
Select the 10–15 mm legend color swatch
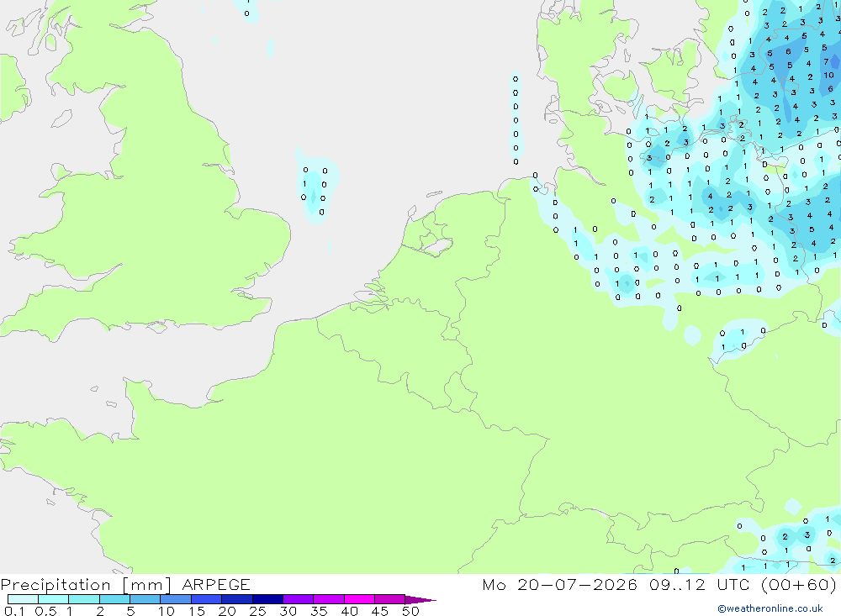coord(176,599)
